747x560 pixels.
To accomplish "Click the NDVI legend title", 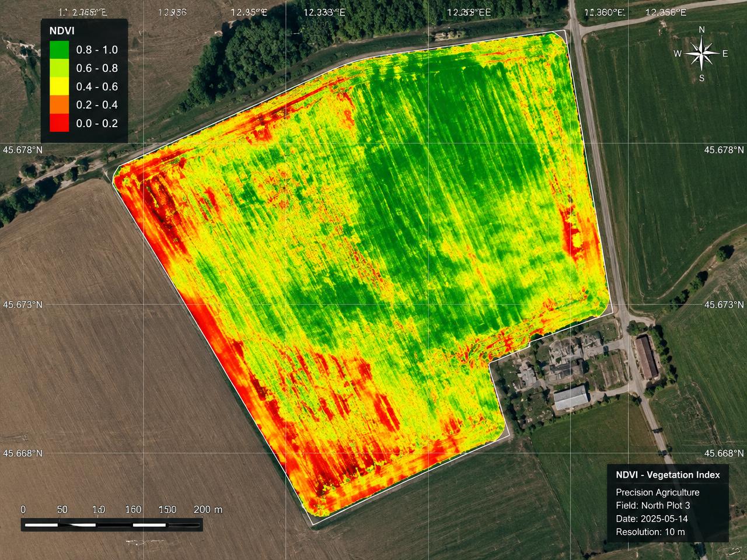I will (62, 31).
